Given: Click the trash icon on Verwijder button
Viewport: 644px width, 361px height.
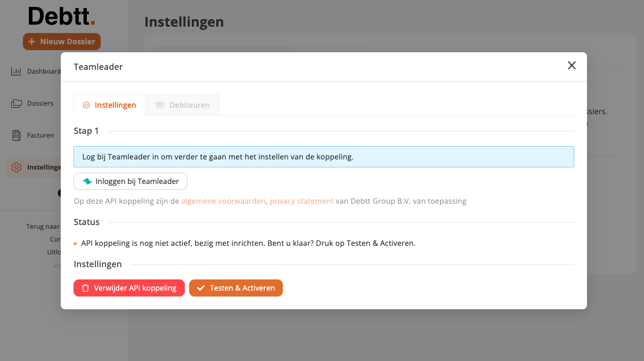Looking at the screenshot, I should tap(85, 288).
